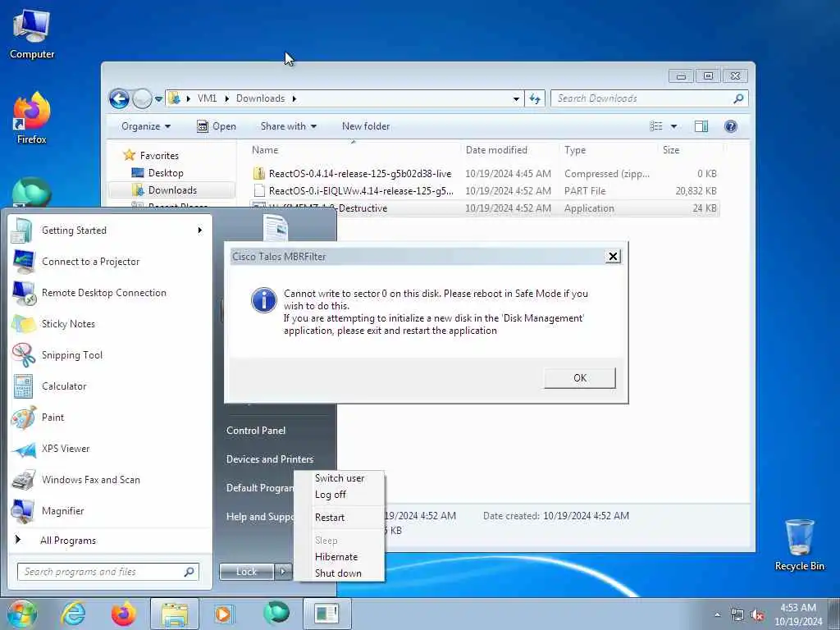
Task: Choose Shut down from power menu
Action: click(338, 573)
